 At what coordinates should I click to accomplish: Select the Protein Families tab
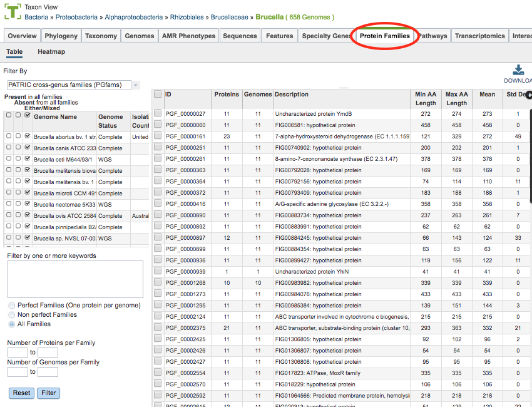point(385,36)
